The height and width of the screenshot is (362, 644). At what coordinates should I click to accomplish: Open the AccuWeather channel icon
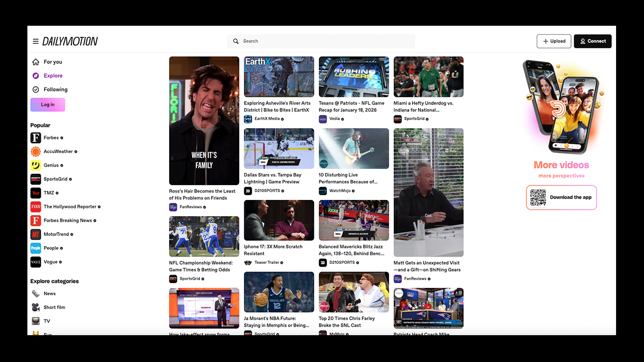click(35, 152)
